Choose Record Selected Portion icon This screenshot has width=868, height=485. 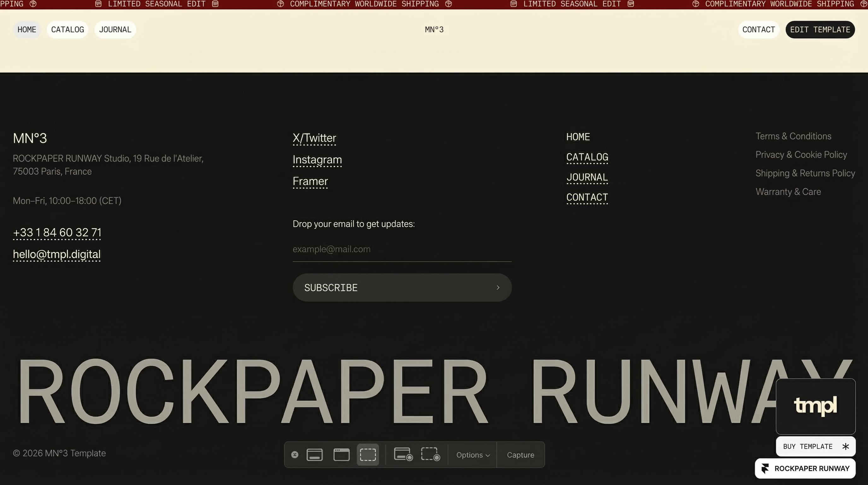coord(430,454)
